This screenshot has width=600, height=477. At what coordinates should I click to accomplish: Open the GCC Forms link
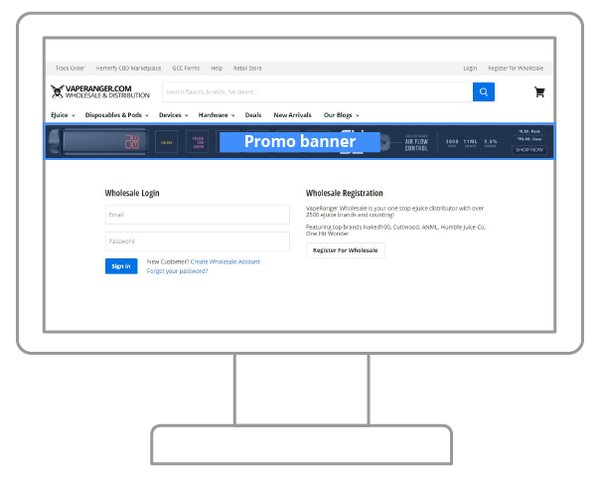tap(186, 68)
